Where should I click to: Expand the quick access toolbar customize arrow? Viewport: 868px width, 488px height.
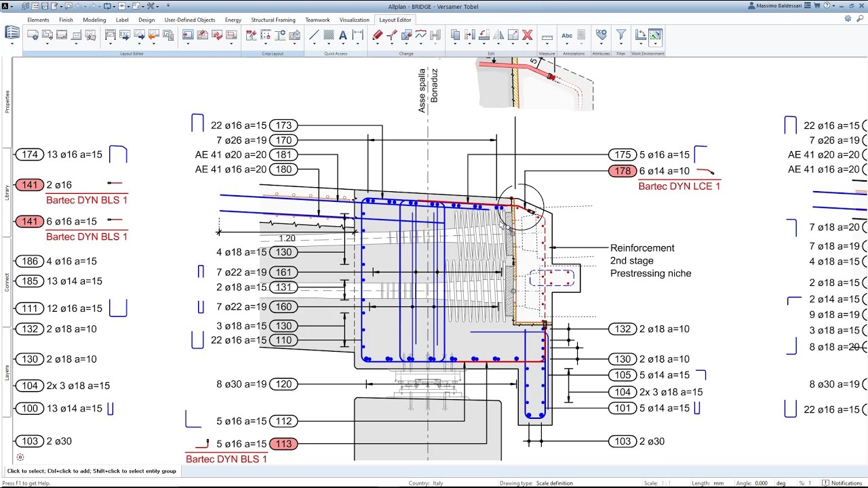point(168,6)
